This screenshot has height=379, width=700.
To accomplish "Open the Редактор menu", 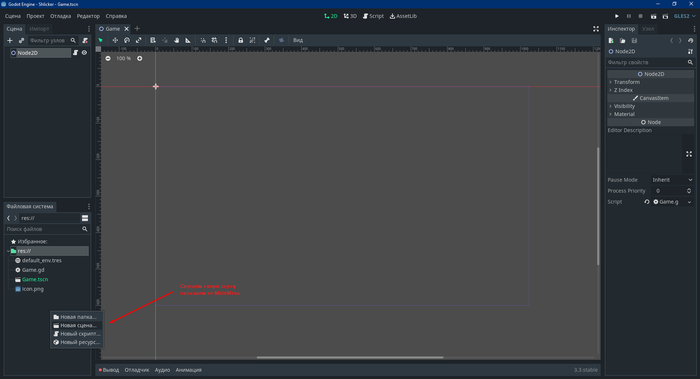I will [x=88, y=16].
